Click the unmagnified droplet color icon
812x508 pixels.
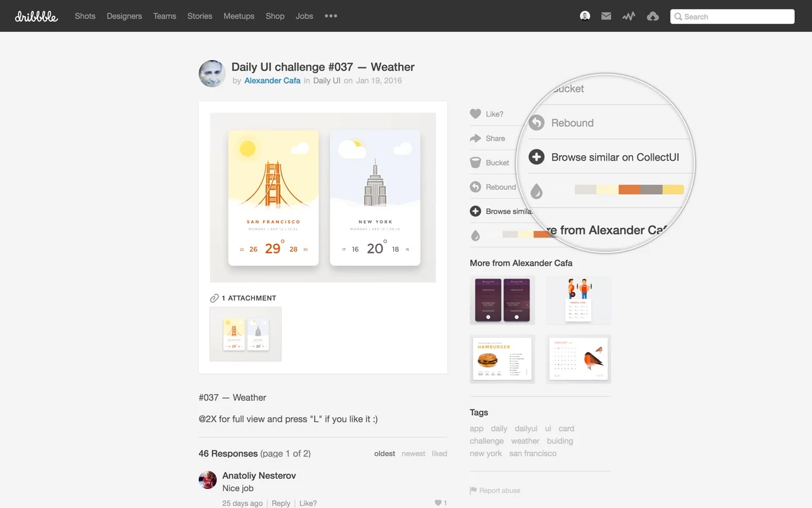475,236
